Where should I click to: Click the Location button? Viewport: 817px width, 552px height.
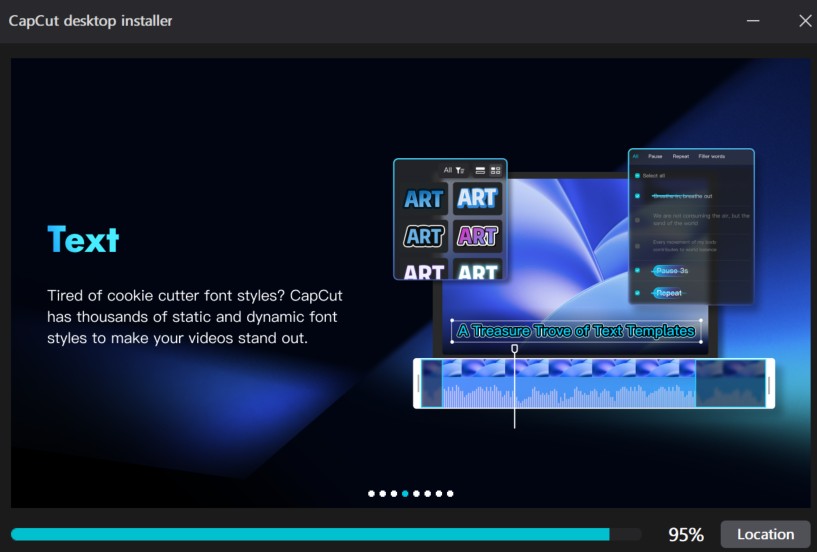(x=765, y=534)
